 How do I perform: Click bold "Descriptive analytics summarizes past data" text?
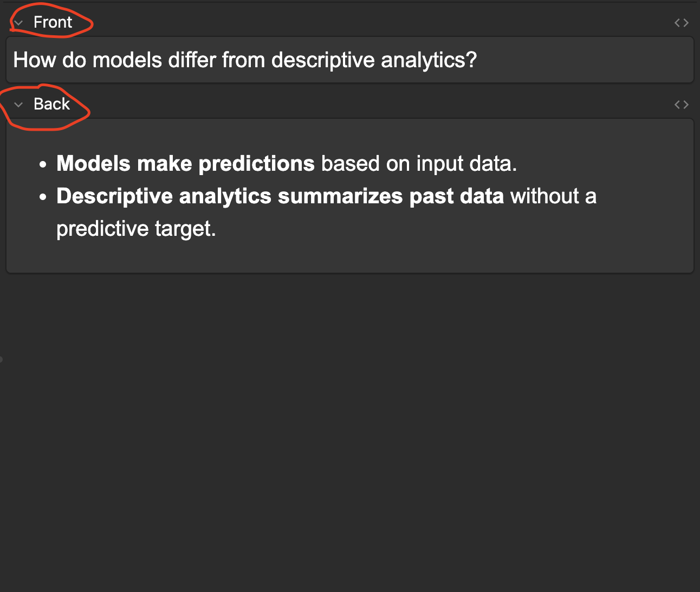click(280, 196)
